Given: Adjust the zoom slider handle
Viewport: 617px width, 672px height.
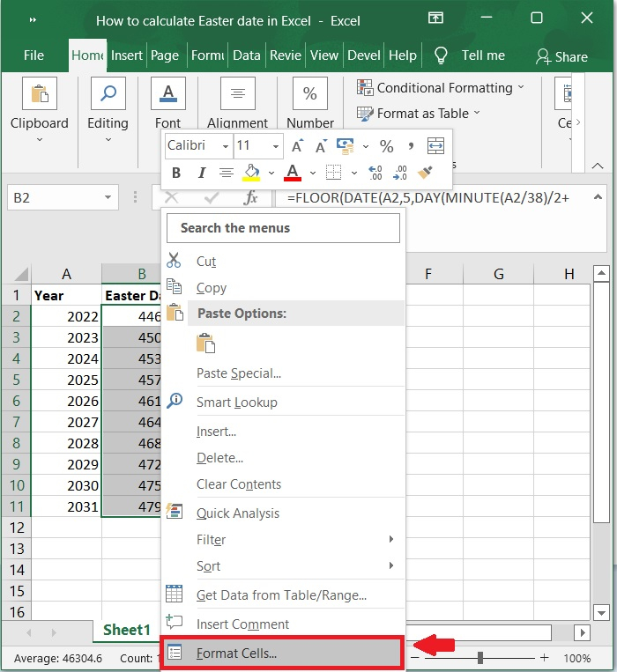Looking at the screenshot, I should coord(480,657).
